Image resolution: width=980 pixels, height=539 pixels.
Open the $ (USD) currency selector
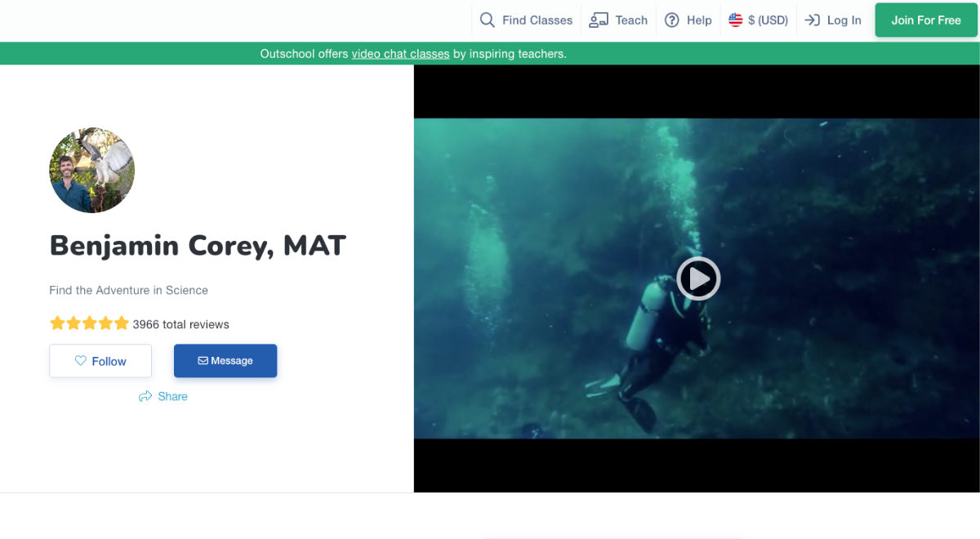(x=768, y=20)
